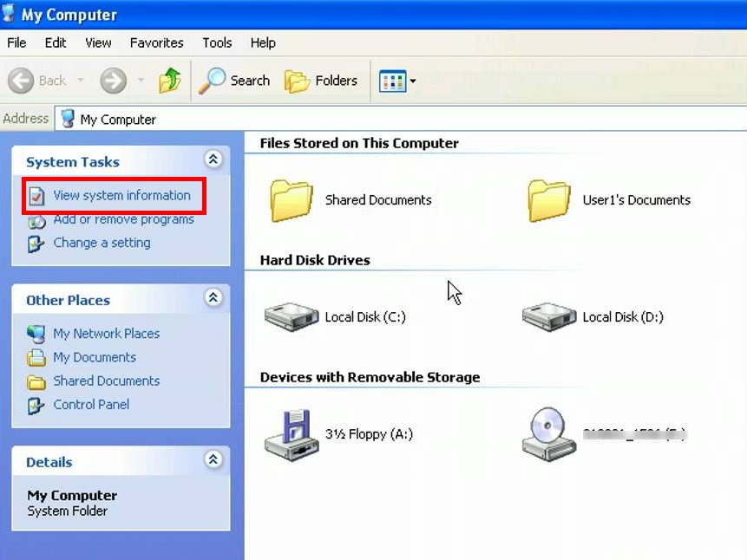Click the Forward arrow toolbar icon
Screen dimensions: 747x560
click(114, 81)
